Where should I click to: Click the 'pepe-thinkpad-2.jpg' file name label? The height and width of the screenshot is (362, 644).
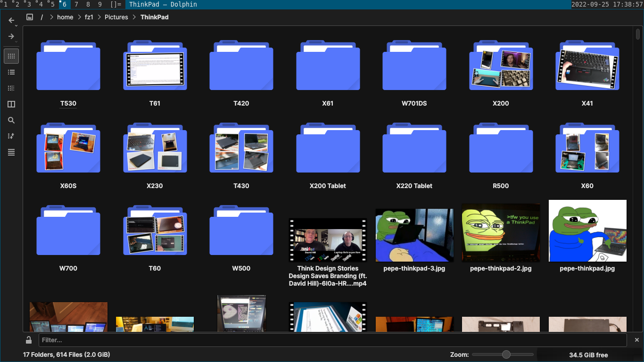501,268
